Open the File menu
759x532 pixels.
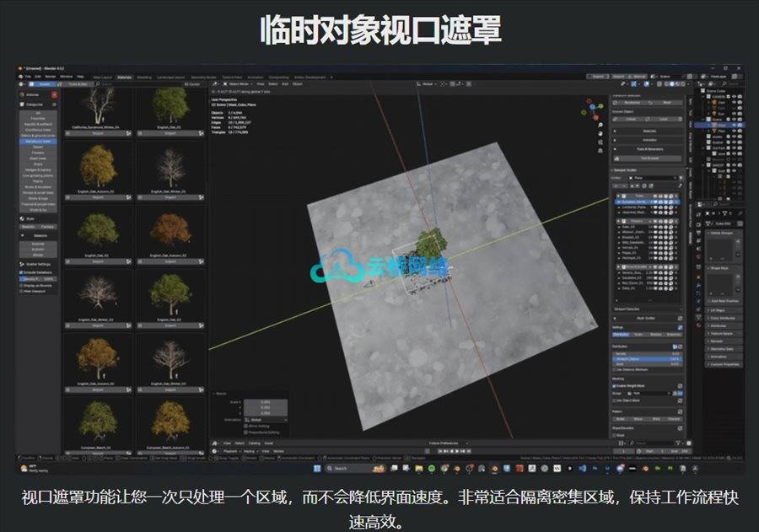28,77
